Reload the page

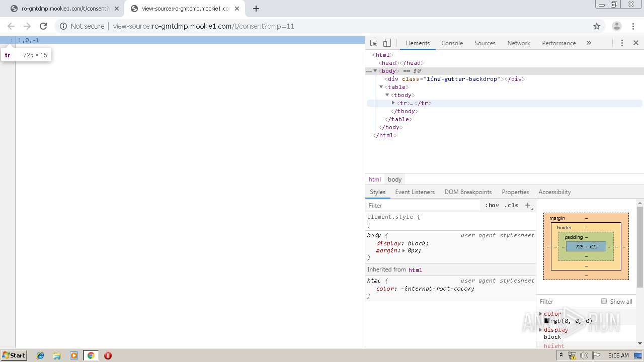pyautogui.click(x=43, y=26)
